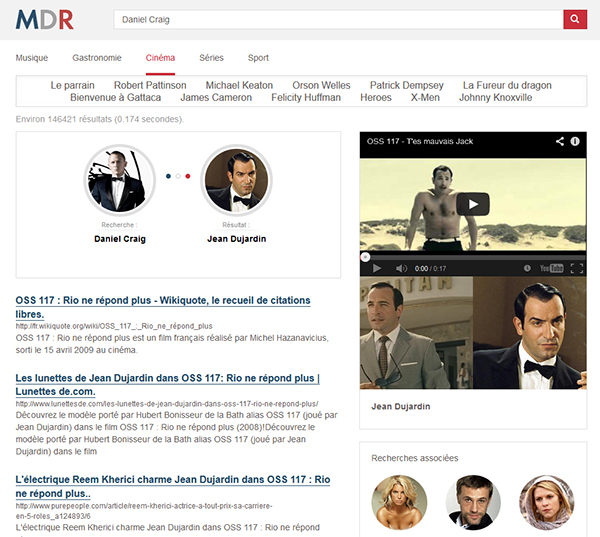Click the purepeople.com URL text
600x537 pixels.
pyautogui.click(x=144, y=511)
